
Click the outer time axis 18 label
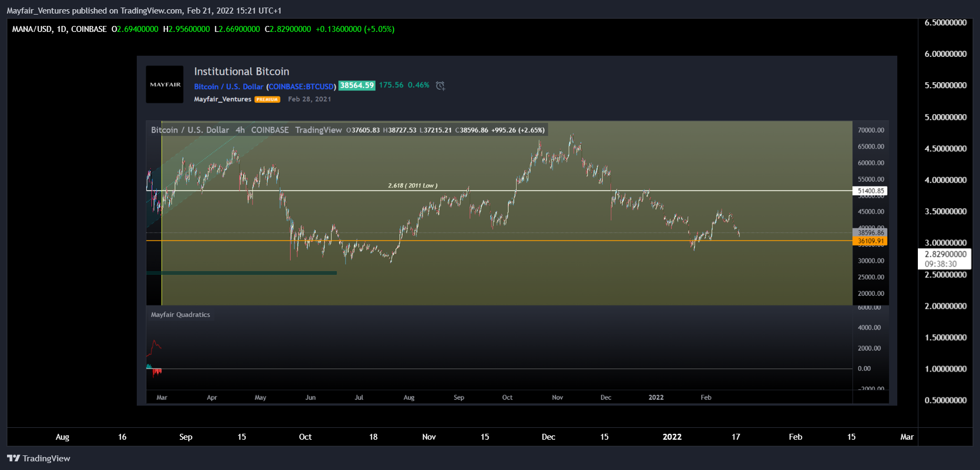(x=373, y=437)
